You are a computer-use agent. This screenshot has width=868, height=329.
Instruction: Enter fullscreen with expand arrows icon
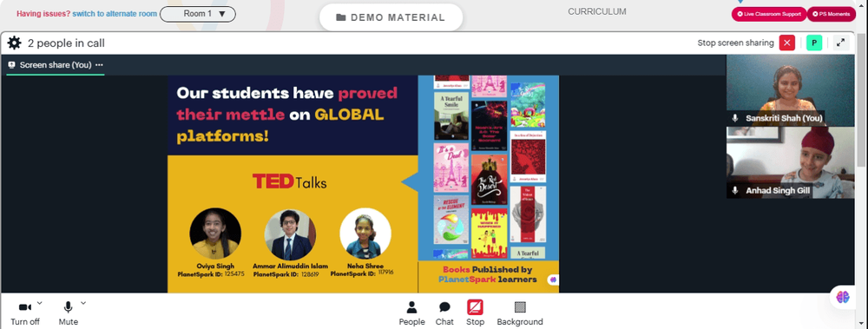click(841, 43)
